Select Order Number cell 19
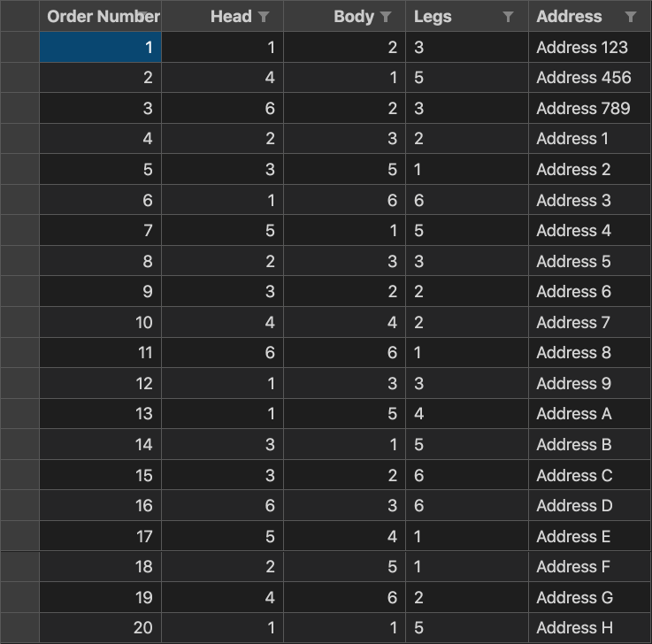Image resolution: width=652 pixels, height=644 pixels. click(101, 597)
